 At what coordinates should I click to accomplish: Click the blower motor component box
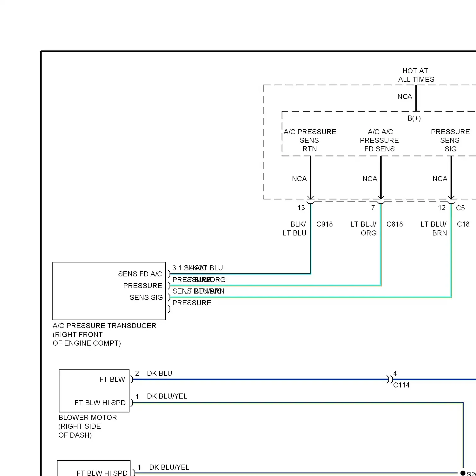pyautogui.click(x=94, y=391)
